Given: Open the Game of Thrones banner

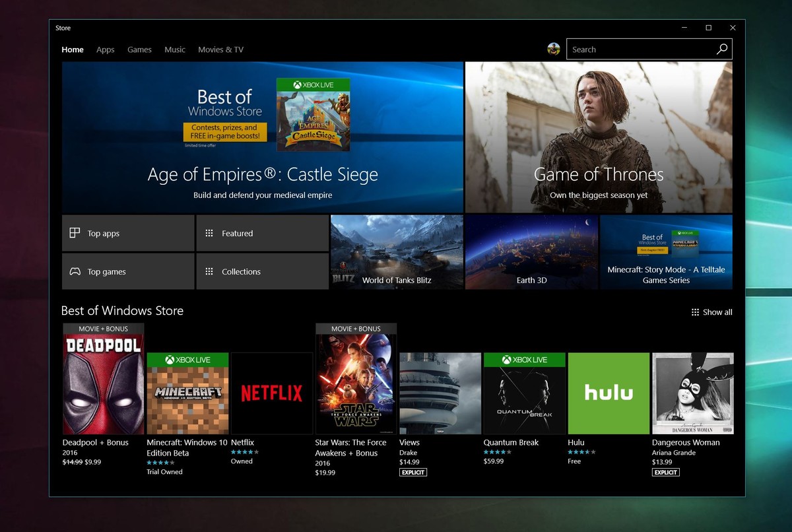Looking at the screenshot, I should 599,137.
